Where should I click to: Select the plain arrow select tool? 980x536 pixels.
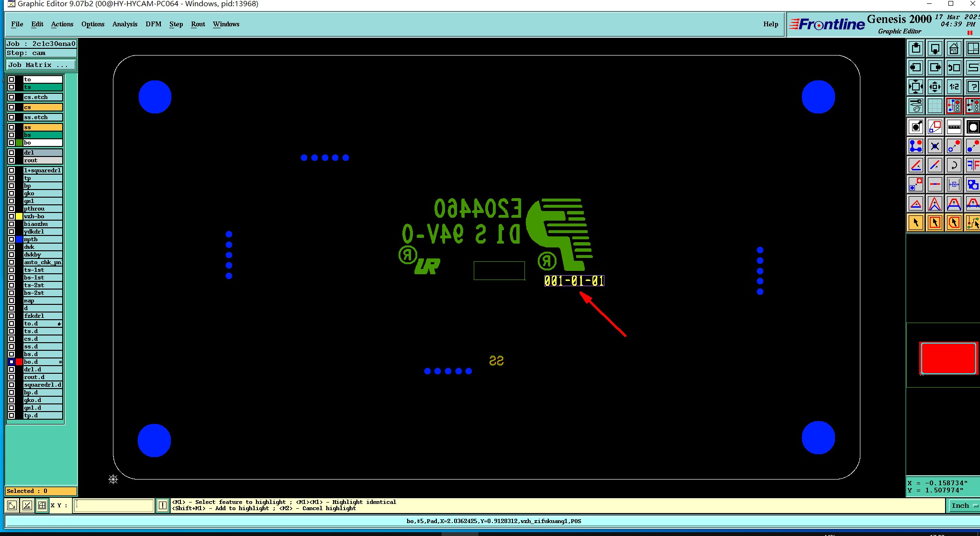(x=915, y=223)
